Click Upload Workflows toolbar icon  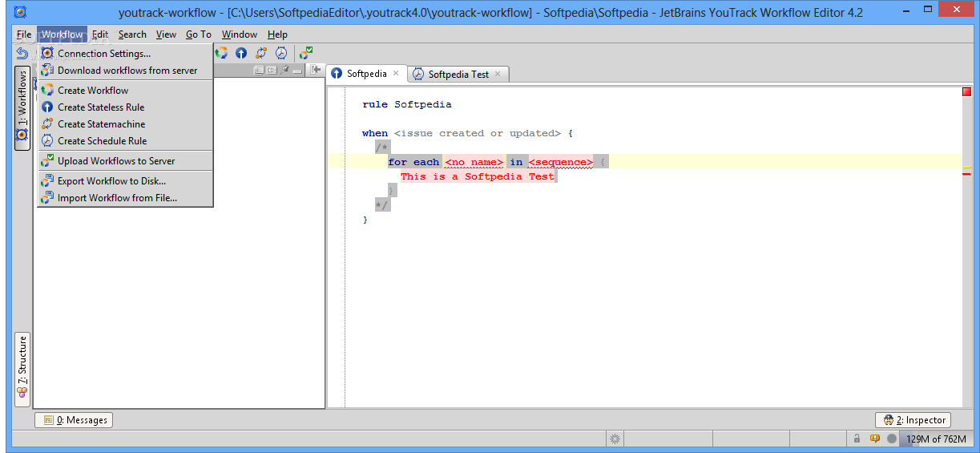point(306,54)
